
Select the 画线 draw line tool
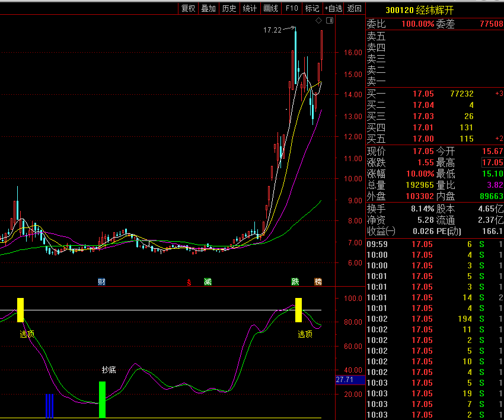coord(270,8)
